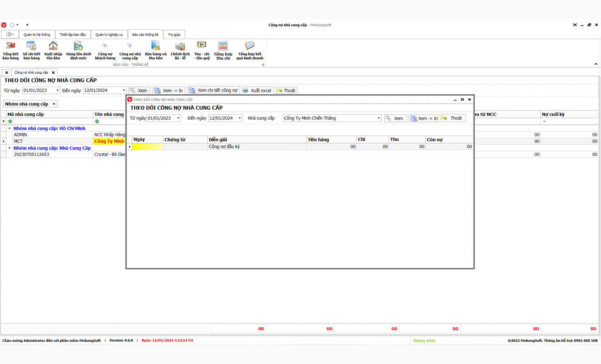
Task: Click the Xem chi tiết công nợ button
Action: (x=214, y=91)
